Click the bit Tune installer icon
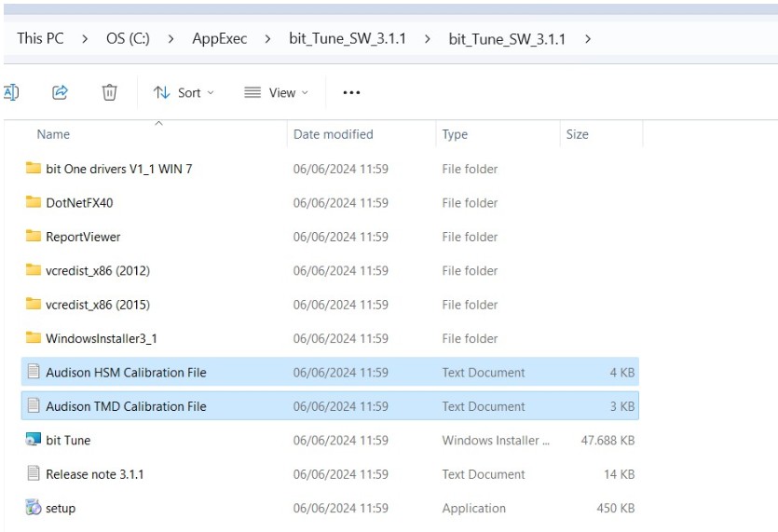 34,439
